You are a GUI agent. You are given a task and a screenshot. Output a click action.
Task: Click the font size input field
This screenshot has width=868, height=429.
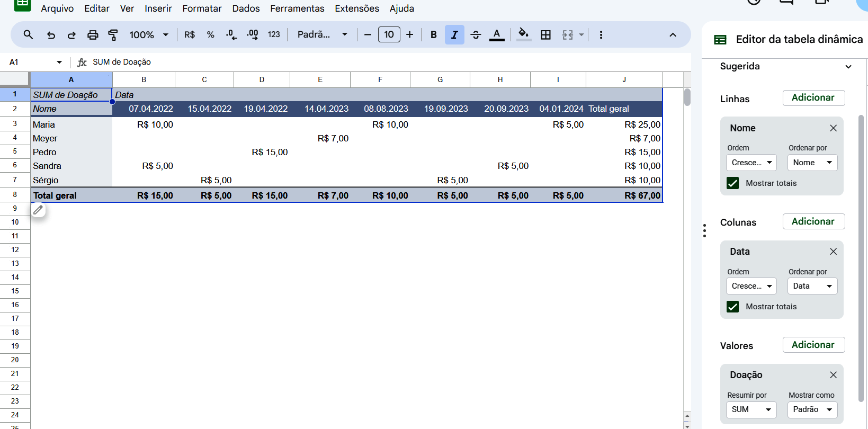coord(389,35)
